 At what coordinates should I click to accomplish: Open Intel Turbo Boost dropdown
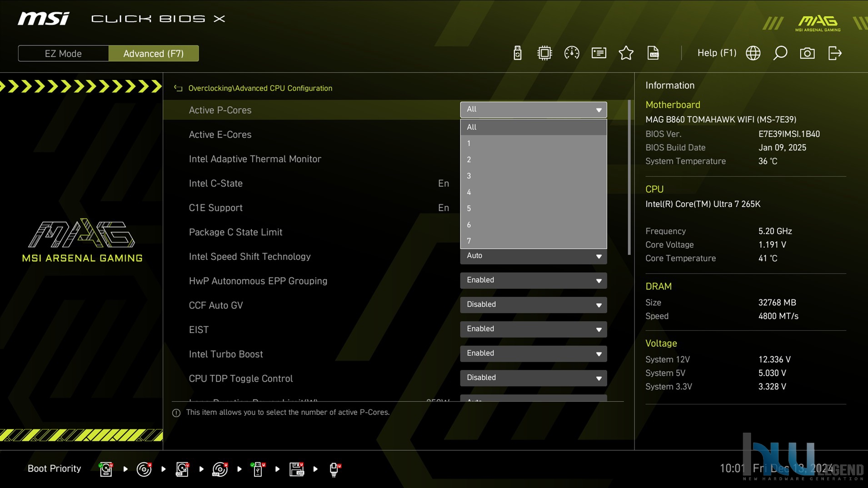[x=533, y=354]
